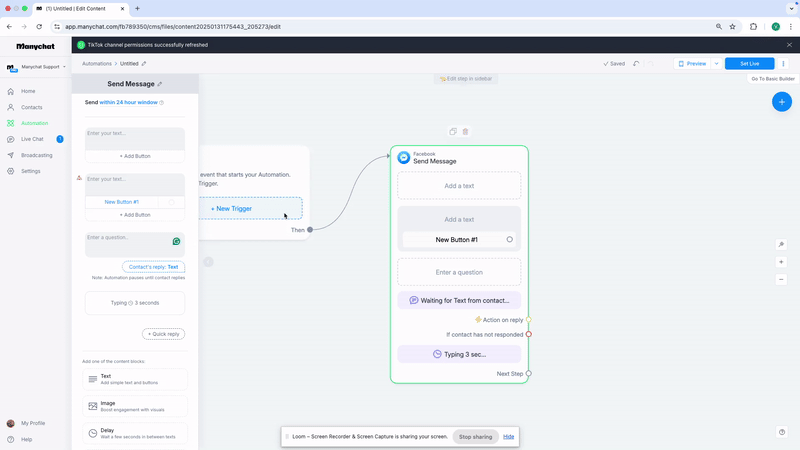The image size is (800, 450).
Task: Open the 'Contact's reply: Text' selector
Action: [153, 267]
